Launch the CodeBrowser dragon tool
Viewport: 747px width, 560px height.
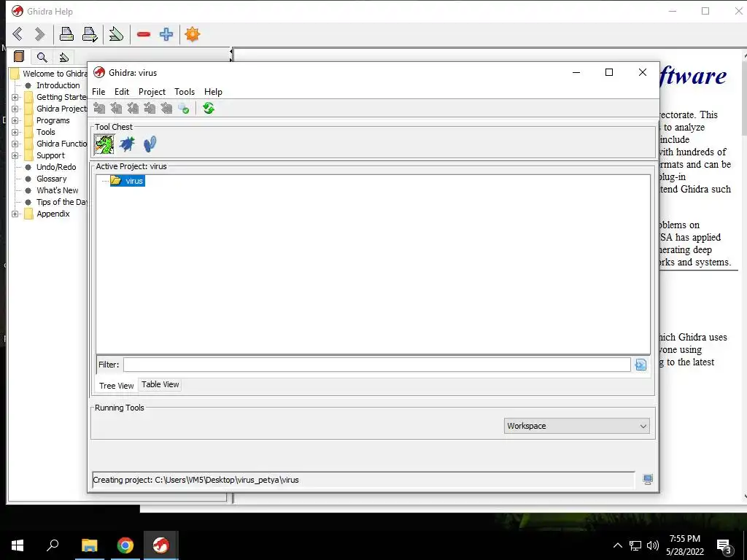click(104, 144)
